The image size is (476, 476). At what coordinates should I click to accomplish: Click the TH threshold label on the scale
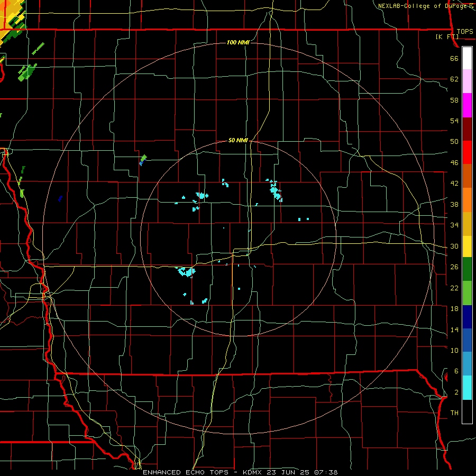tap(454, 413)
